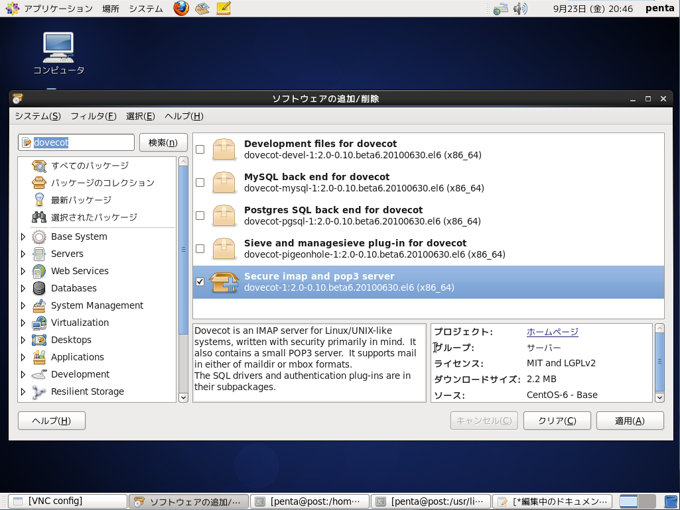
Task: Expand the Virtualization category
Action: [x=23, y=323]
